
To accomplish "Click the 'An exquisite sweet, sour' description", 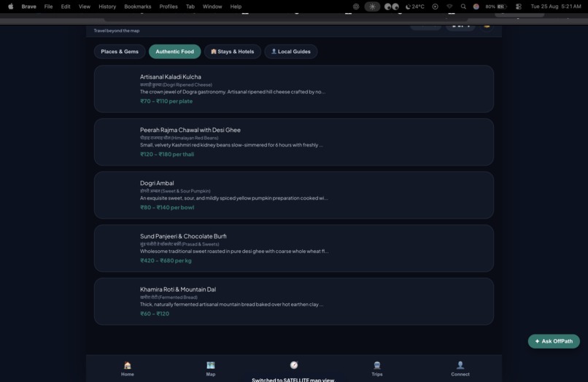I will (233, 198).
